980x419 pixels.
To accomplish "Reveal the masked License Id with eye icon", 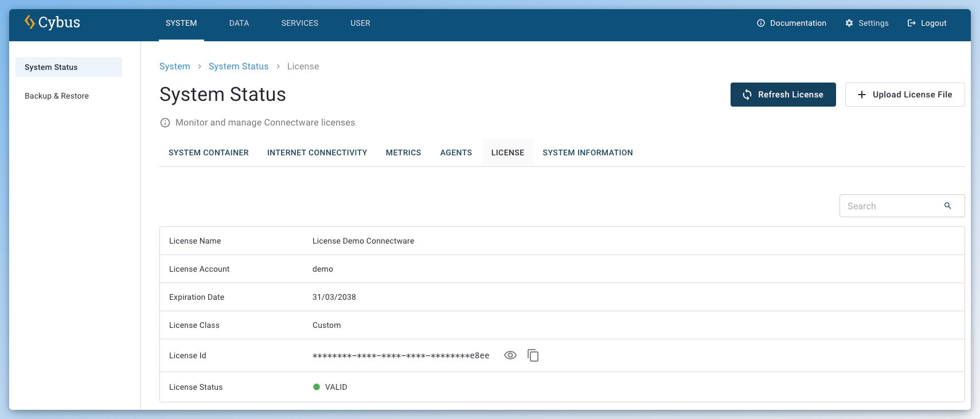I will (510, 355).
